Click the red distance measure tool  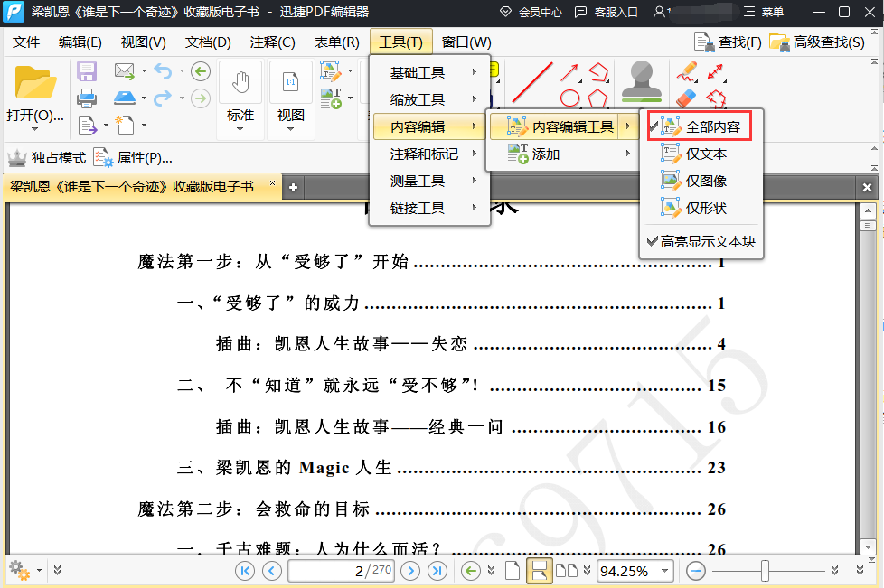click(715, 72)
